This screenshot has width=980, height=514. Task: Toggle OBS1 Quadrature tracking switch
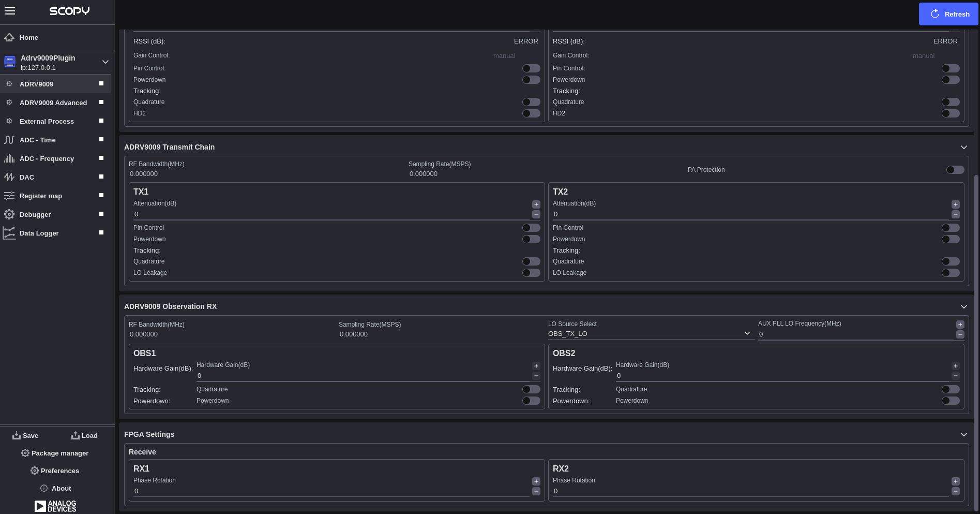point(531,389)
